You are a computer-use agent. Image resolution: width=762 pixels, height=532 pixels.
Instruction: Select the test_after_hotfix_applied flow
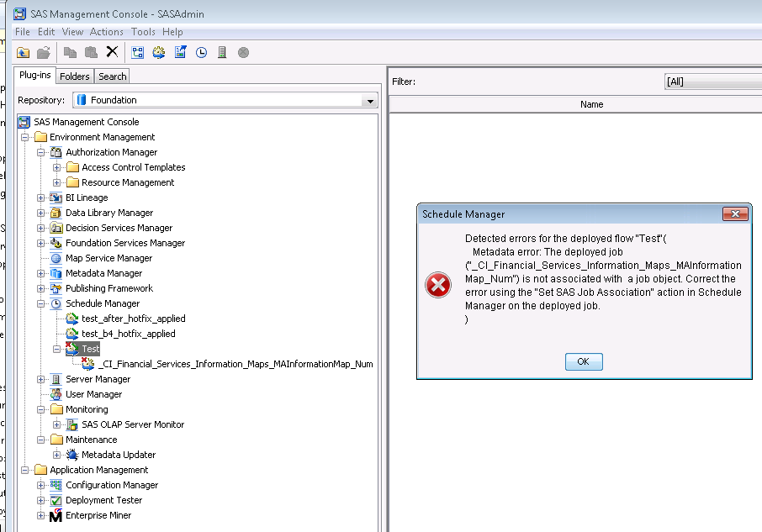pos(133,319)
